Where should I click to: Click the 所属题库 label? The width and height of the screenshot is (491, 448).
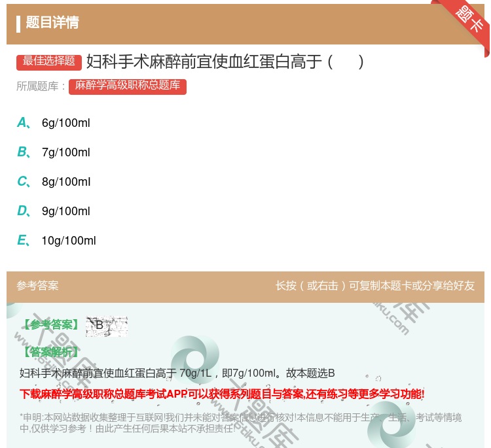tap(41, 86)
